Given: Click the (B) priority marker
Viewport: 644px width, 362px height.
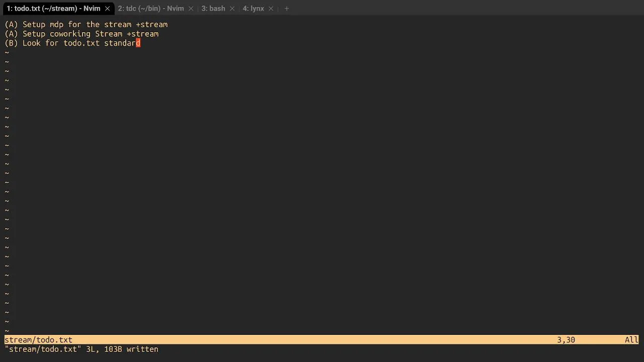Looking at the screenshot, I should pos(11,43).
